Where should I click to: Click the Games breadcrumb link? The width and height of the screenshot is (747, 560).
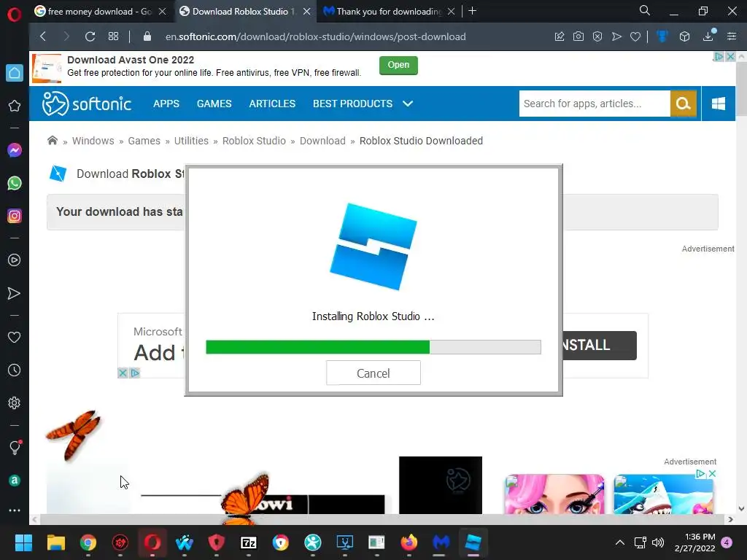tap(144, 141)
